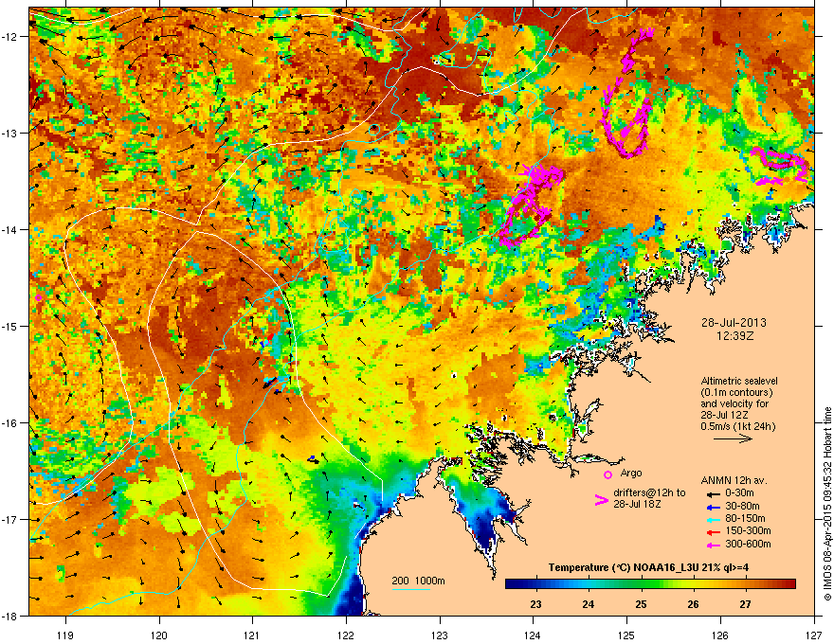Click the '200 1000m' isobath label
This screenshot has height=644, width=834.
click(418, 581)
